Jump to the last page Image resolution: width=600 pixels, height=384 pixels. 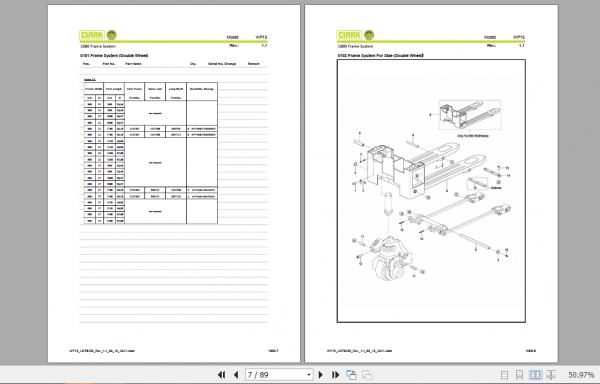click(336, 375)
